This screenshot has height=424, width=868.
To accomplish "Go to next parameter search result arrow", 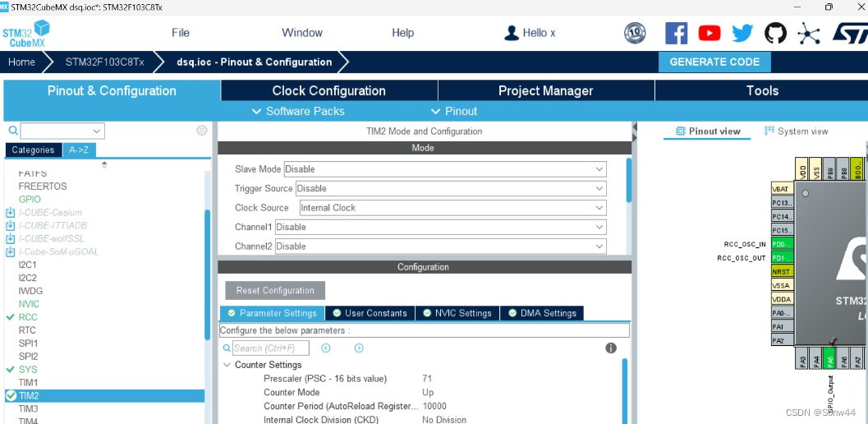I will [359, 348].
